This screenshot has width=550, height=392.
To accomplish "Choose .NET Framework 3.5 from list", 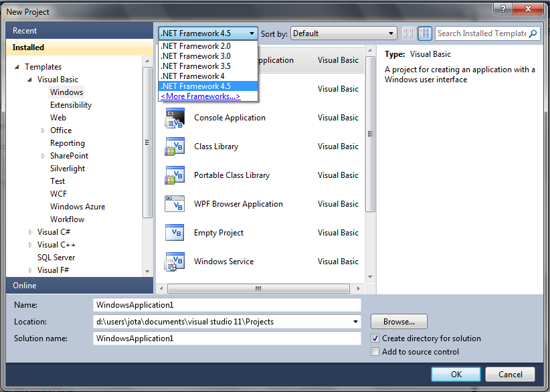I will [208, 66].
